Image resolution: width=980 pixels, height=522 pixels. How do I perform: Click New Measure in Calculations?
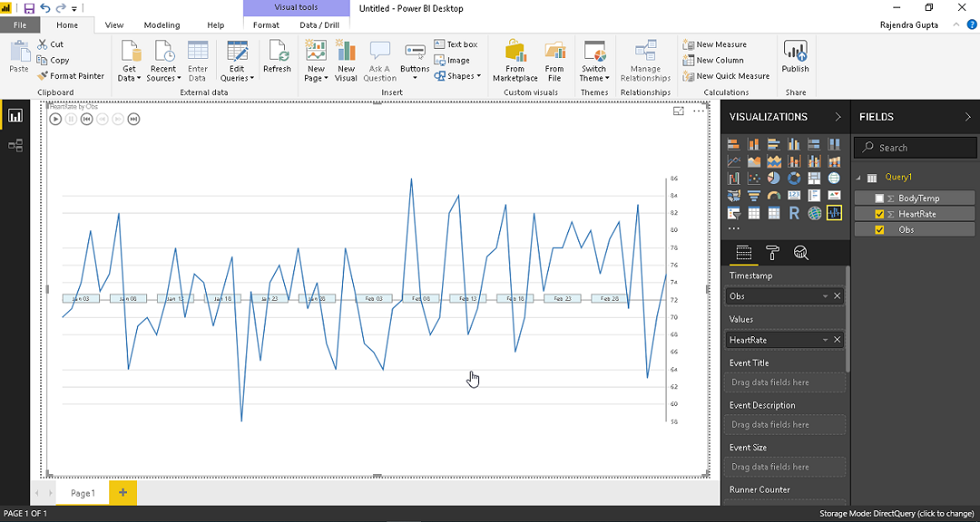click(x=714, y=45)
